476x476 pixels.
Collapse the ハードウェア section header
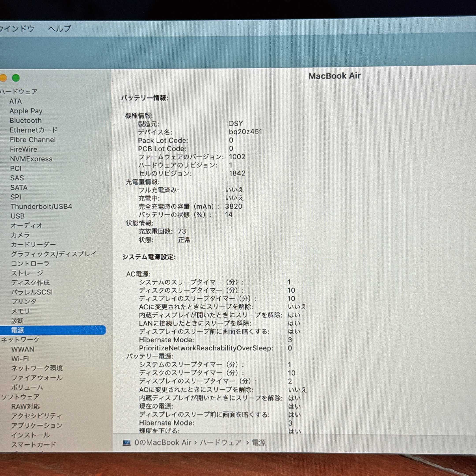tap(19, 92)
